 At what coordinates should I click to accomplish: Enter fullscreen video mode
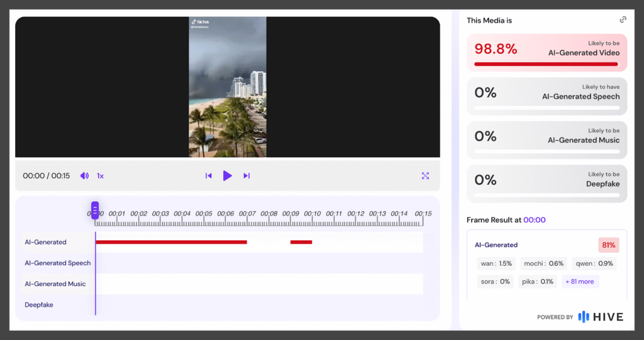pyautogui.click(x=425, y=176)
